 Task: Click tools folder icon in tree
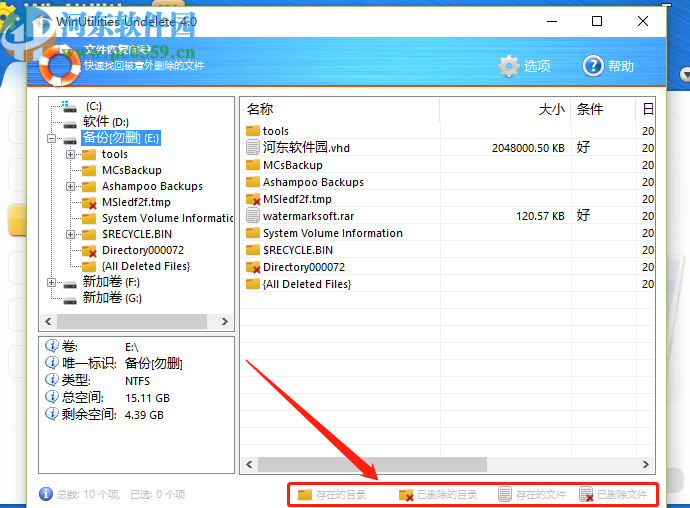pyautogui.click(x=89, y=155)
